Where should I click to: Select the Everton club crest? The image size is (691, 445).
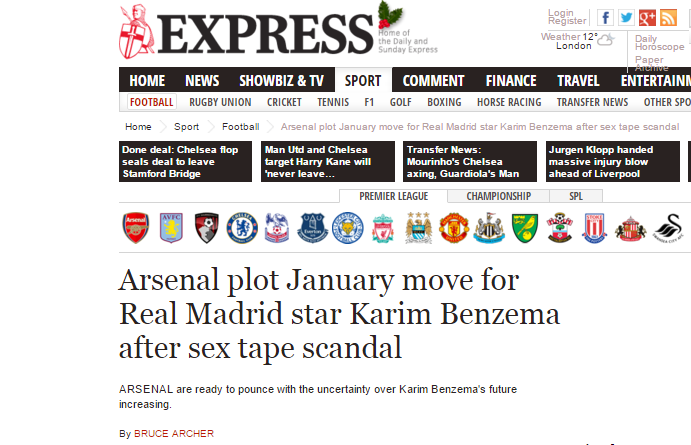[312, 228]
